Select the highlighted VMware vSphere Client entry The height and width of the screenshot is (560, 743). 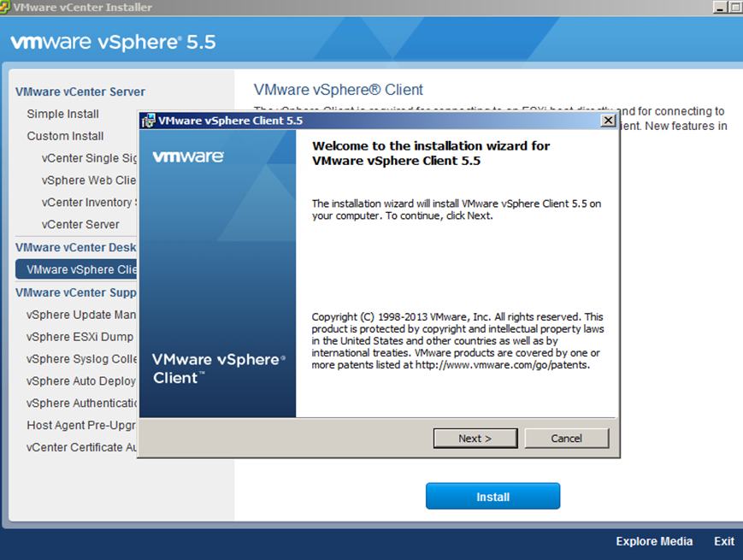pos(76,269)
